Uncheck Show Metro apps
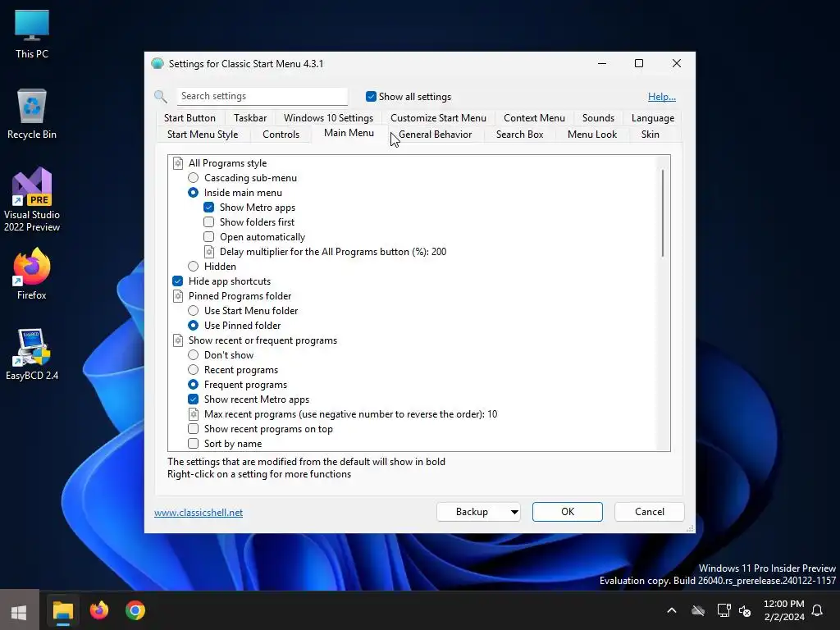This screenshot has width=840, height=630. coord(209,208)
